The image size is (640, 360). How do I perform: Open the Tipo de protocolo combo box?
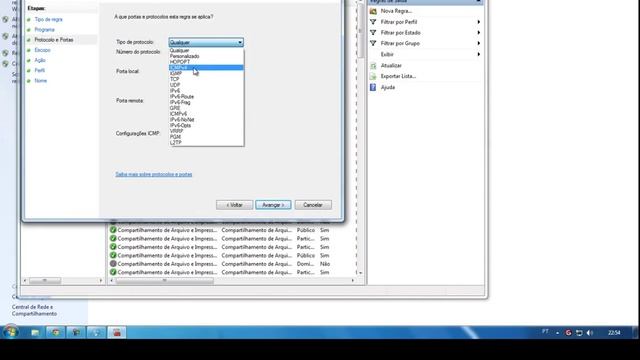[x=206, y=42]
